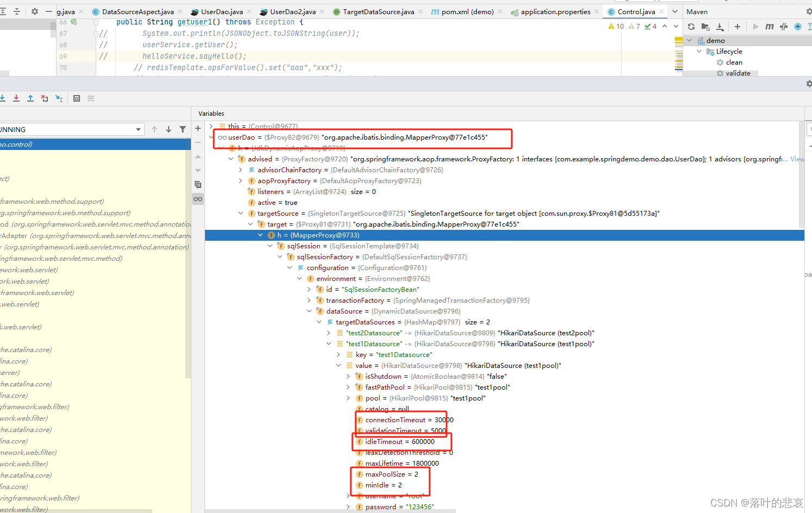
Task: Click Drop Frame debugger icon
Action: point(45,98)
